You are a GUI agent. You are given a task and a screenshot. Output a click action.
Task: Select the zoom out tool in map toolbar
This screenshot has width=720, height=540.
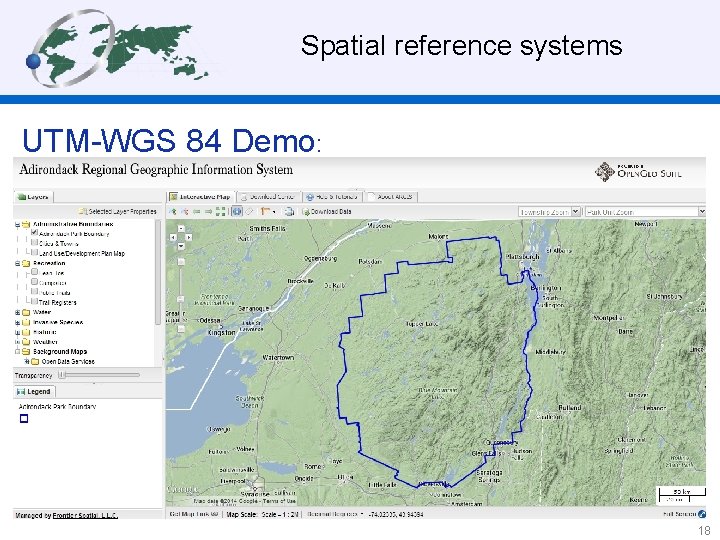185,211
